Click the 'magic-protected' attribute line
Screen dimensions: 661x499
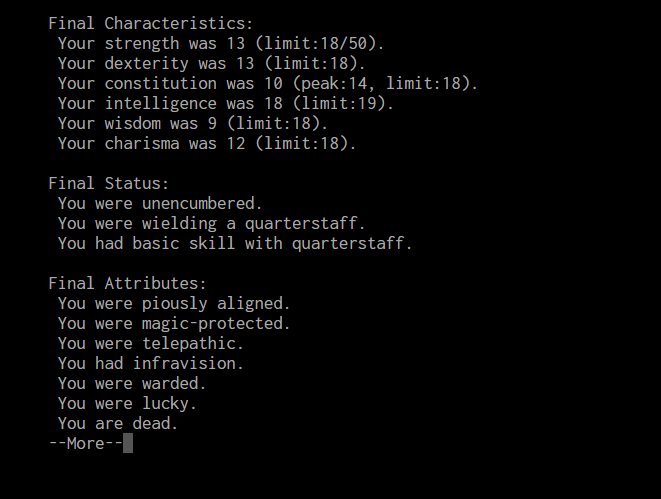(174, 323)
